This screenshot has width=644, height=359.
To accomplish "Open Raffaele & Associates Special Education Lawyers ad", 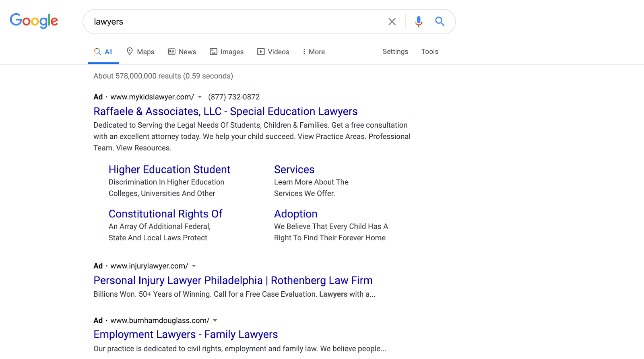I will (225, 111).
